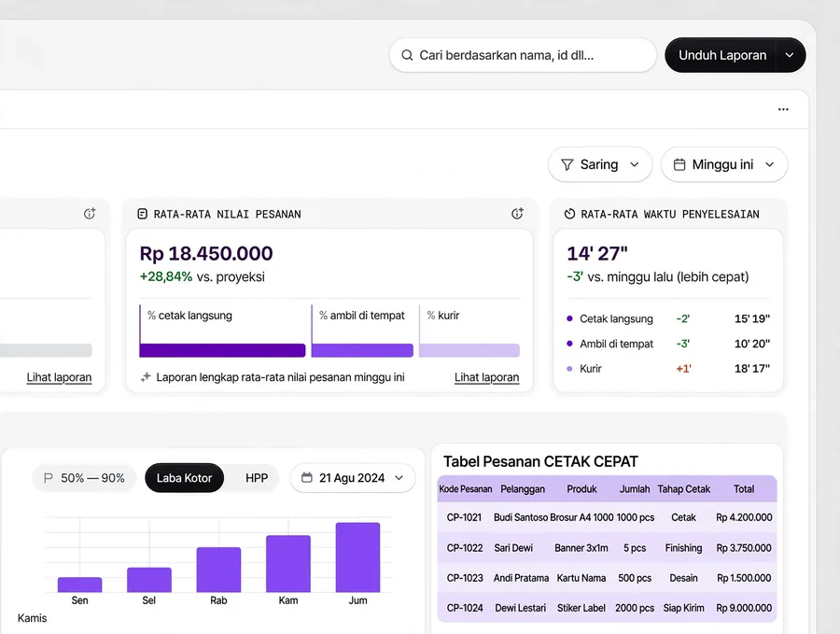Click the 14' 27" completion time value

[597, 253]
